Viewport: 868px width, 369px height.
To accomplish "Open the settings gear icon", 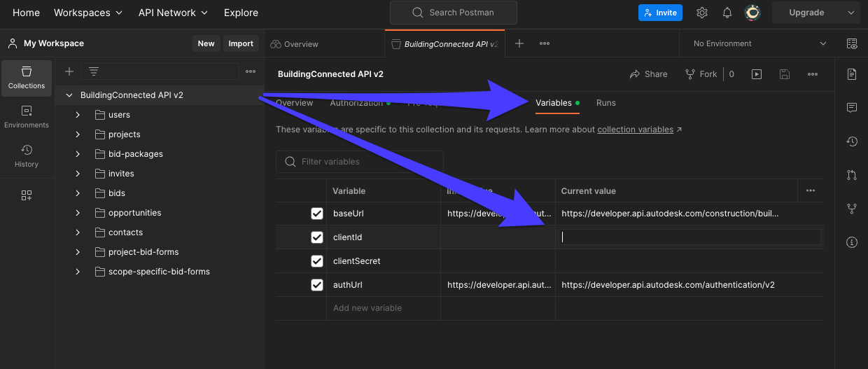I will (x=702, y=13).
